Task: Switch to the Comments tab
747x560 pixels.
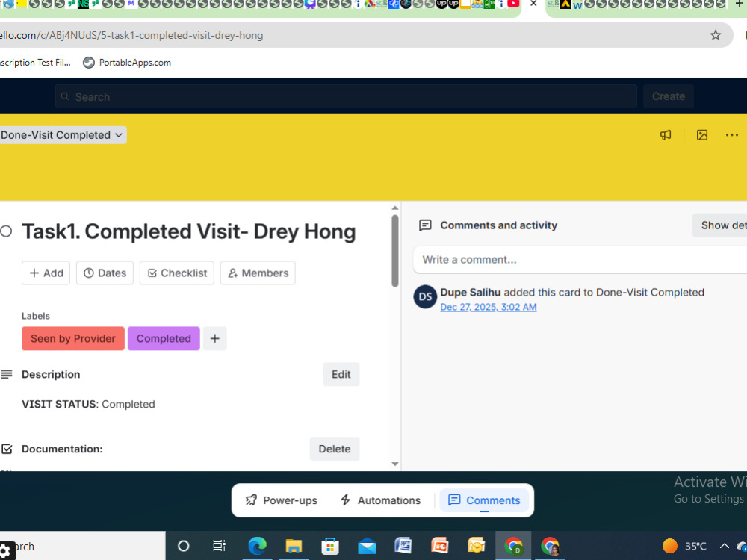Action: (484, 500)
